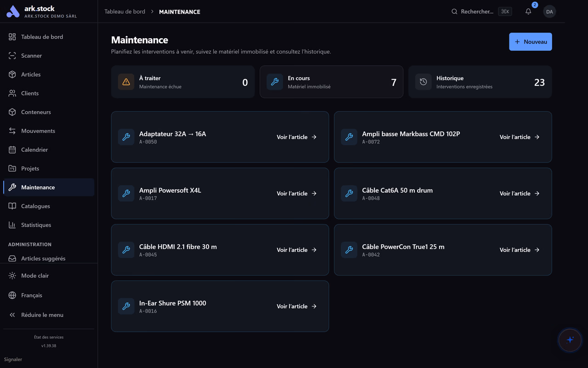Select the En cours tab card

332,82
